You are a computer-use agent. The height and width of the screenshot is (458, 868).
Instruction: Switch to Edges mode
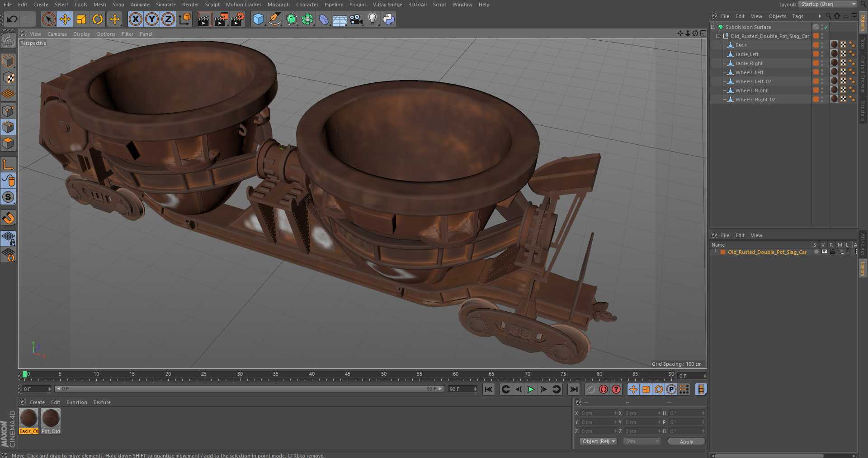click(8, 127)
